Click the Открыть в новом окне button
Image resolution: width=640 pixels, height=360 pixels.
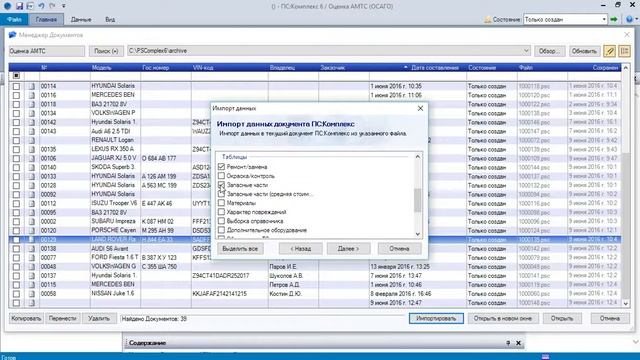[x=503, y=318]
